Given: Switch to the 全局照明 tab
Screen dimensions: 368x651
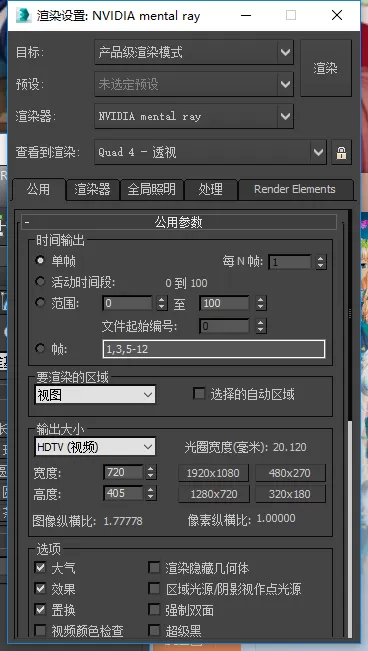Looking at the screenshot, I should pyautogui.click(x=151, y=189).
